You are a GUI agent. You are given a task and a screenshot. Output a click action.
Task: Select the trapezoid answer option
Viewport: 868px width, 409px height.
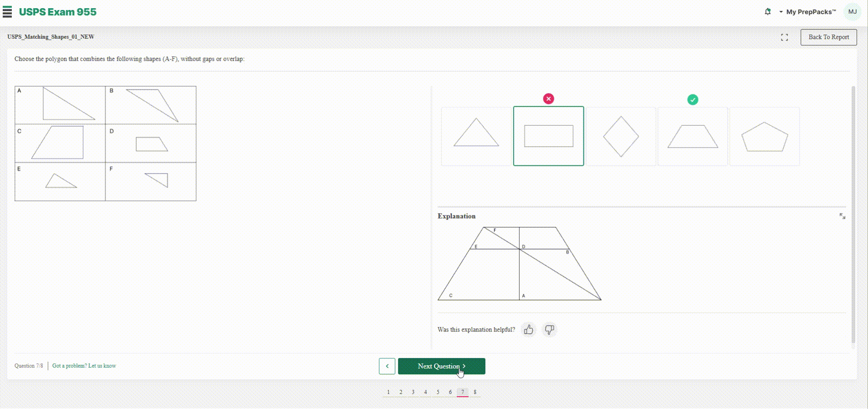tap(693, 136)
